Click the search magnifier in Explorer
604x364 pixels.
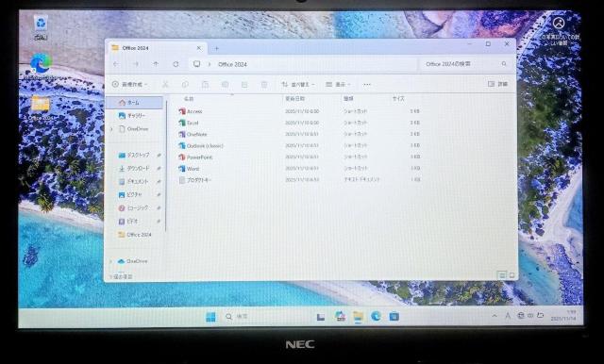point(504,64)
